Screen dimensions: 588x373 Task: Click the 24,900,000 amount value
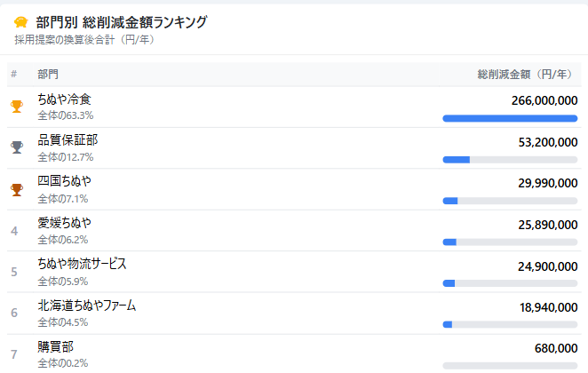tap(548, 266)
